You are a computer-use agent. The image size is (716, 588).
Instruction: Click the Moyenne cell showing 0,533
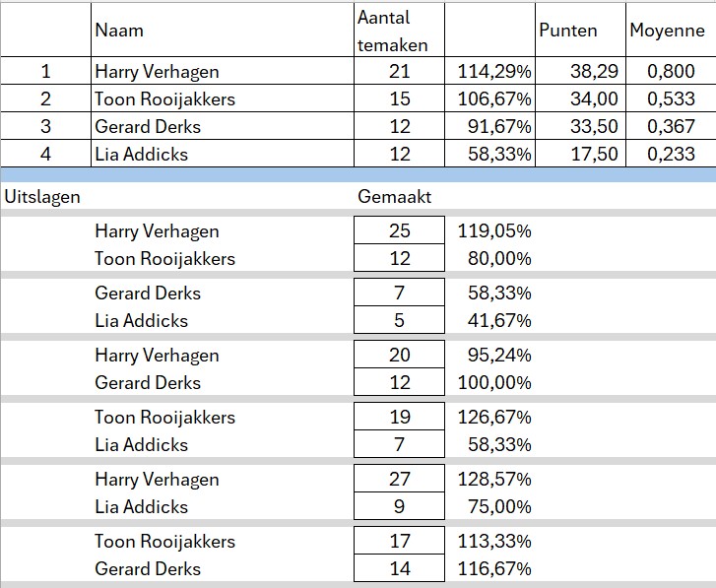[670, 98]
